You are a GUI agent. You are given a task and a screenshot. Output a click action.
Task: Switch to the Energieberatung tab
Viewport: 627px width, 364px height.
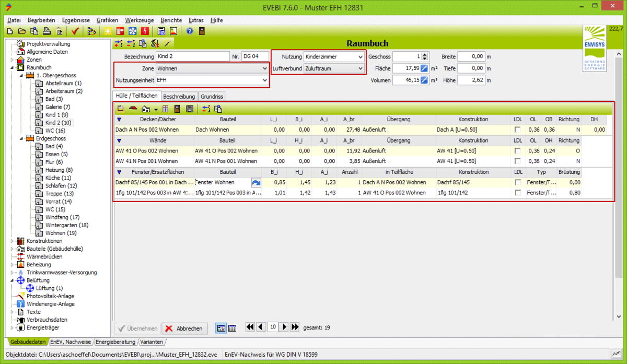116,342
